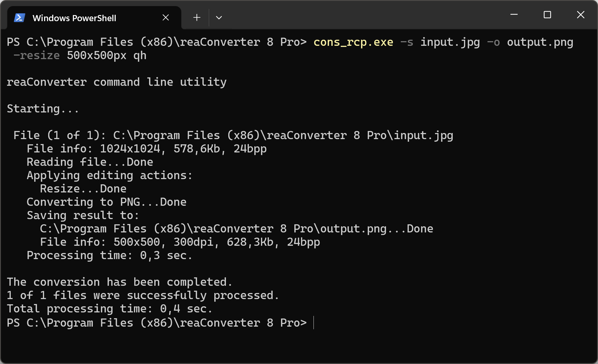Click the 1024x1024 file info line
Screen dimensions: 598x364
point(146,149)
